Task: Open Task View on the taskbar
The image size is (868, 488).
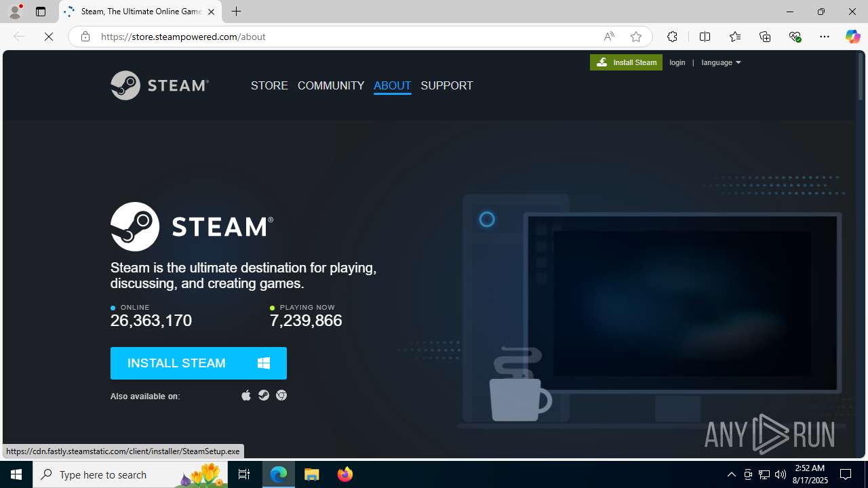Action: click(x=244, y=474)
